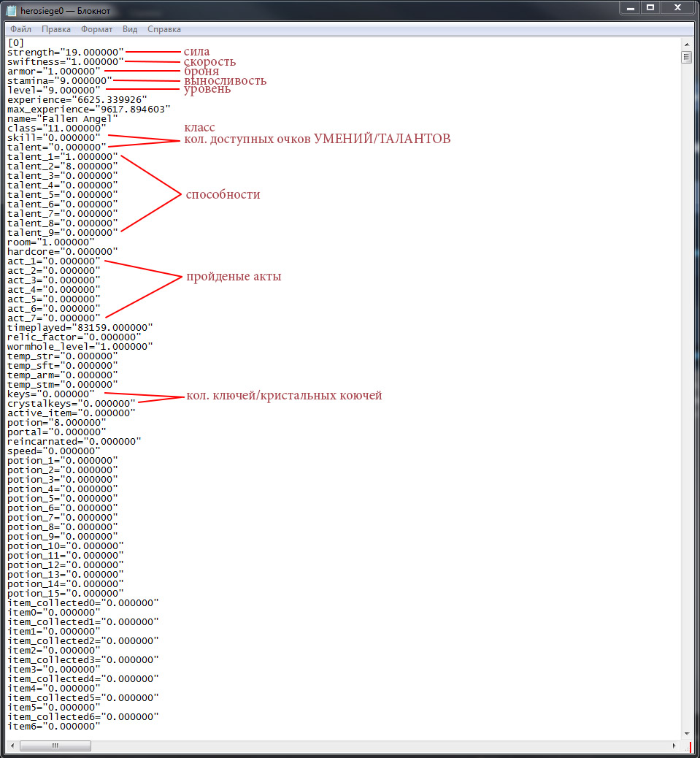Viewport: 700px width, 758px height.
Task: Click the line room="1.000000"
Action: (50, 242)
